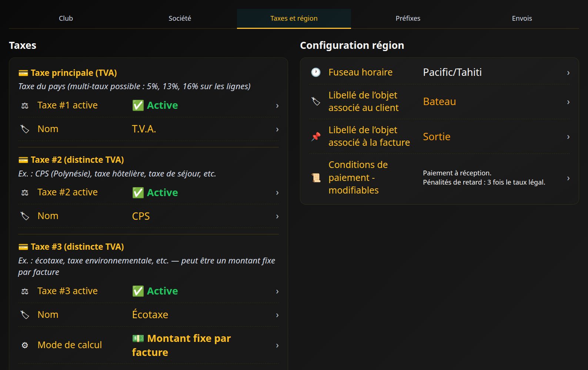588x370 pixels.
Task: Open the CPS name row chevron
Action: (277, 216)
